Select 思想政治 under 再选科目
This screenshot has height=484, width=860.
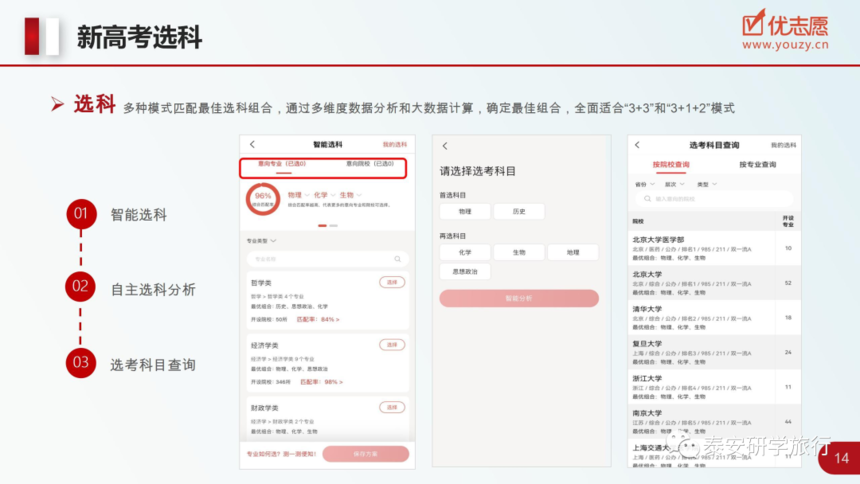coord(465,272)
